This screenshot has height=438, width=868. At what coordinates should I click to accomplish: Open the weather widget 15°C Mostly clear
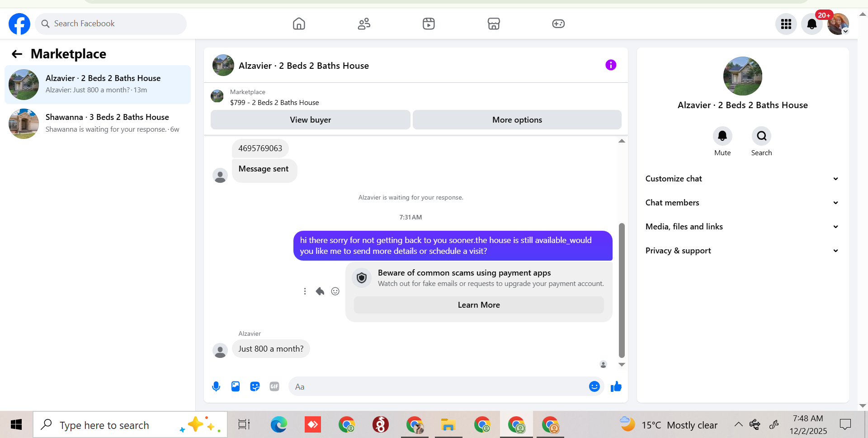(x=668, y=424)
